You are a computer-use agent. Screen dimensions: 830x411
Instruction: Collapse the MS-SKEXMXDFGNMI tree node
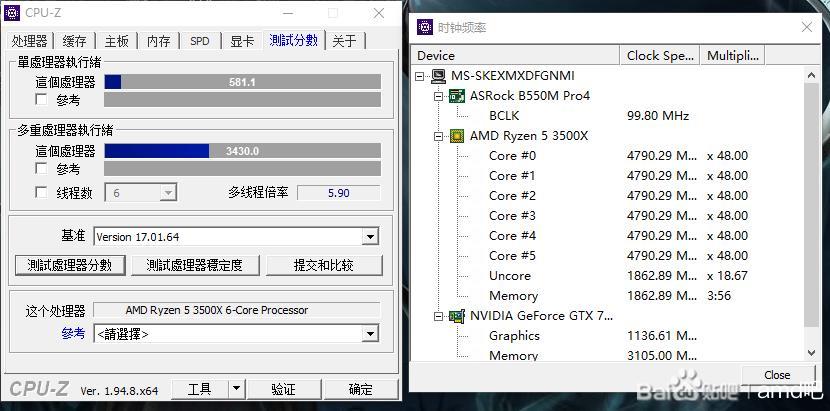420,76
